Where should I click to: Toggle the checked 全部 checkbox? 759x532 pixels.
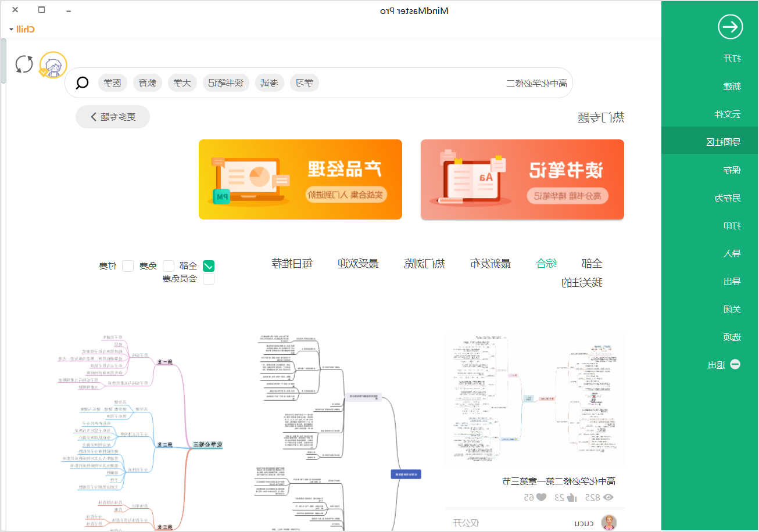(208, 266)
